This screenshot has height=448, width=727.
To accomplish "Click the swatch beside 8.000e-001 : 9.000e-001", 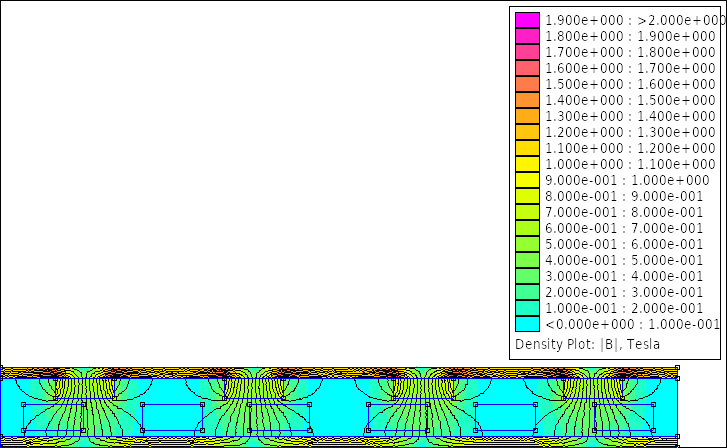I will point(527,196).
